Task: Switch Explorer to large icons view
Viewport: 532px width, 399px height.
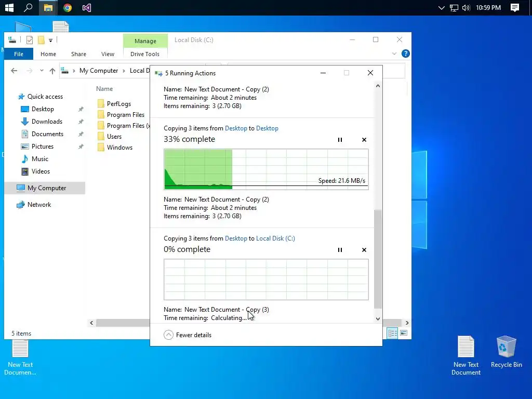Action: click(x=403, y=333)
